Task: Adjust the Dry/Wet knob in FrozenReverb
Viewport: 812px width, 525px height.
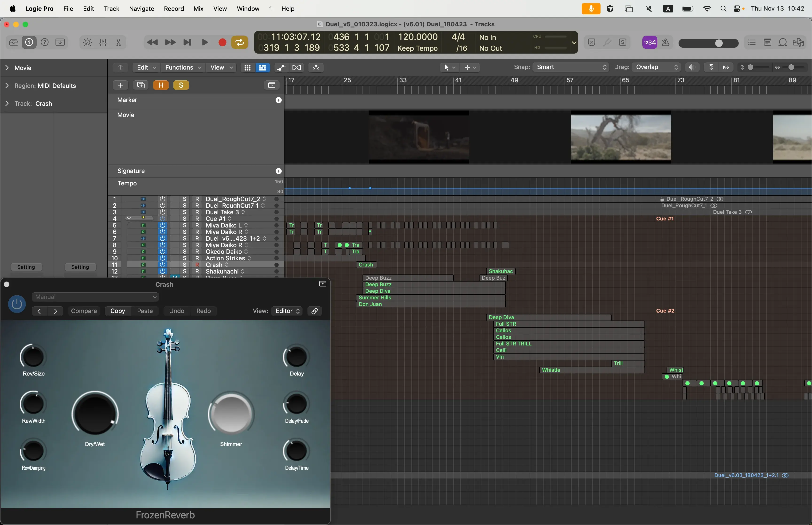Action: point(95,414)
